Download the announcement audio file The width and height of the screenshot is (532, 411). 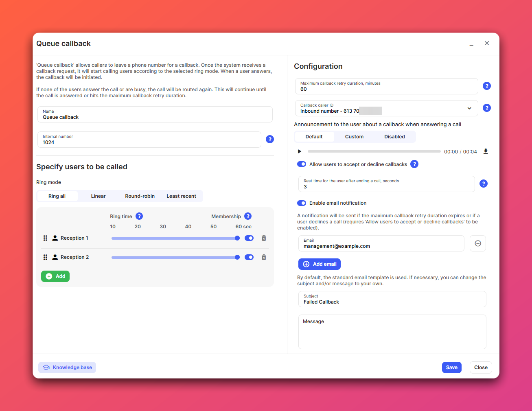pyautogui.click(x=486, y=151)
